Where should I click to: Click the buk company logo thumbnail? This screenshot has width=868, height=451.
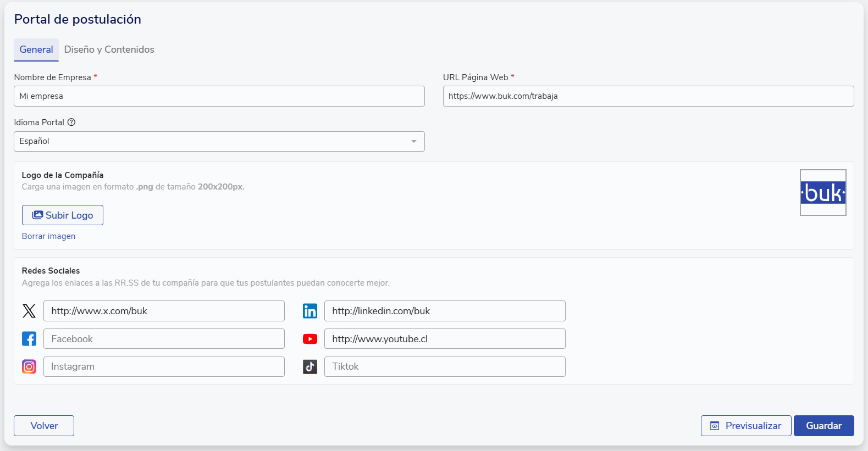(x=822, y=193)
